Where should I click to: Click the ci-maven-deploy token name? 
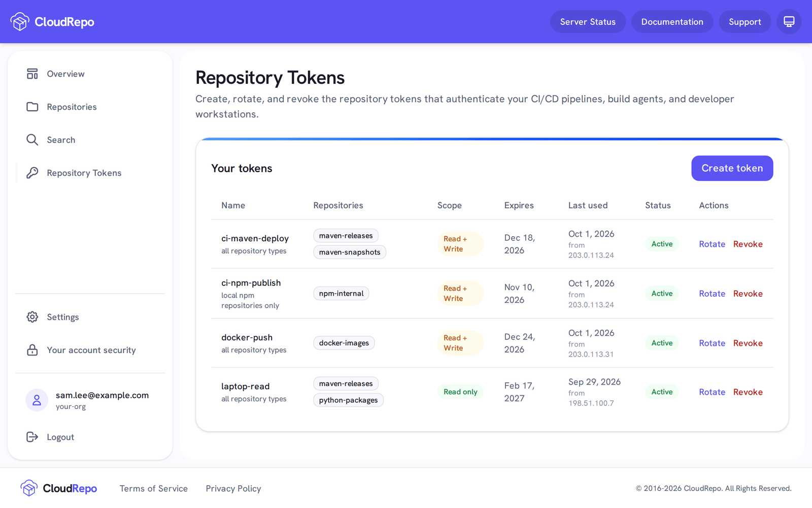(x=255, y=238)
